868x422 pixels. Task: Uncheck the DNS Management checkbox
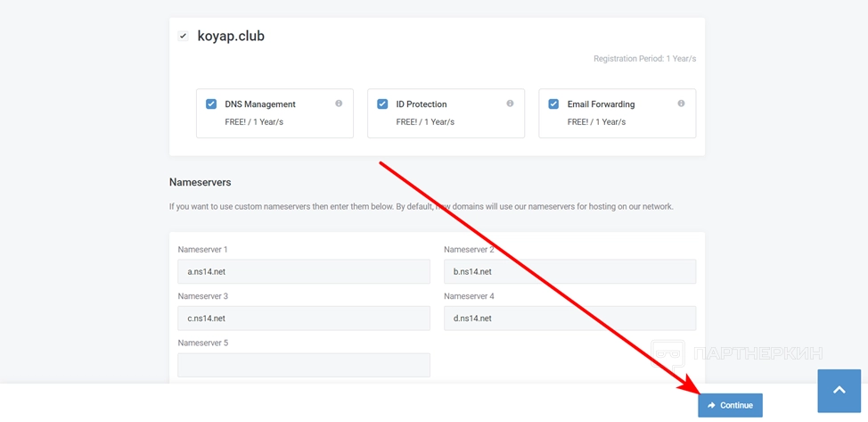[211, 103]
